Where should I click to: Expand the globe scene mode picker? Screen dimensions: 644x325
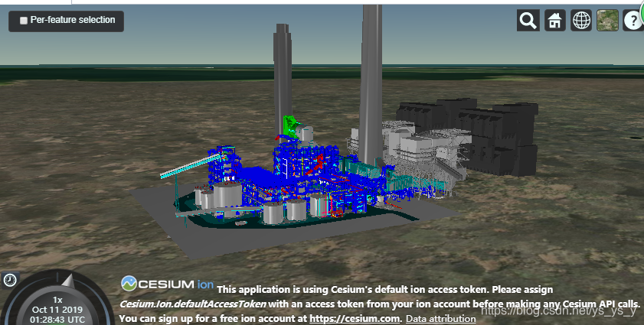coord(581,21)
